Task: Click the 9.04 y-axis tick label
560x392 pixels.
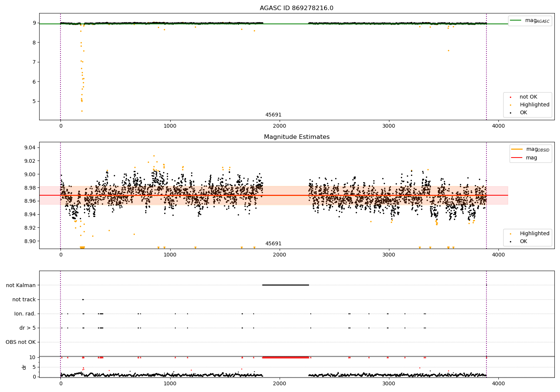Action: [30, 147]
